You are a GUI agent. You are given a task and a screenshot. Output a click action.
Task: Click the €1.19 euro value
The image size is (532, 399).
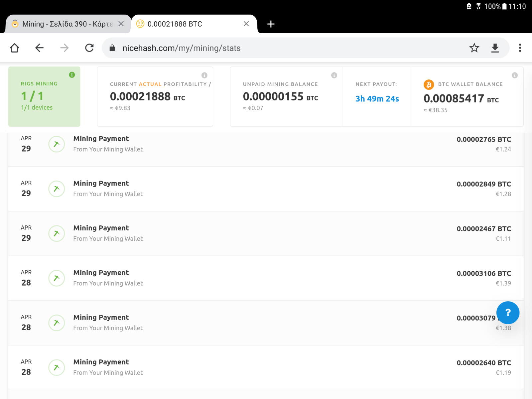click(503, 373)
